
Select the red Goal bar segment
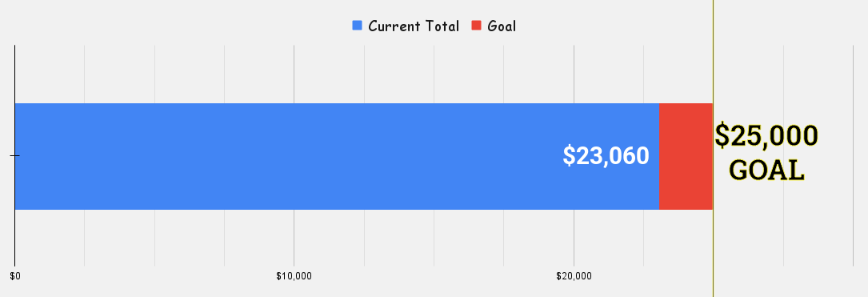(686, 156)
